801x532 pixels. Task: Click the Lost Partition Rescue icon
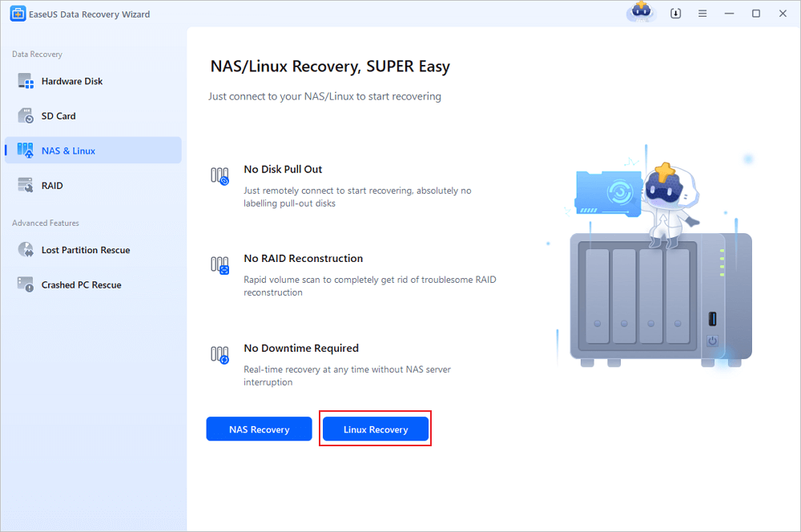(26, 250)
